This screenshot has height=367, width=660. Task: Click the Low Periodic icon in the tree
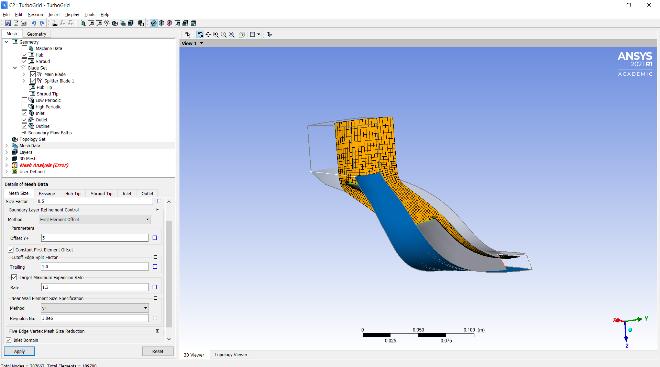pos(32,100)
